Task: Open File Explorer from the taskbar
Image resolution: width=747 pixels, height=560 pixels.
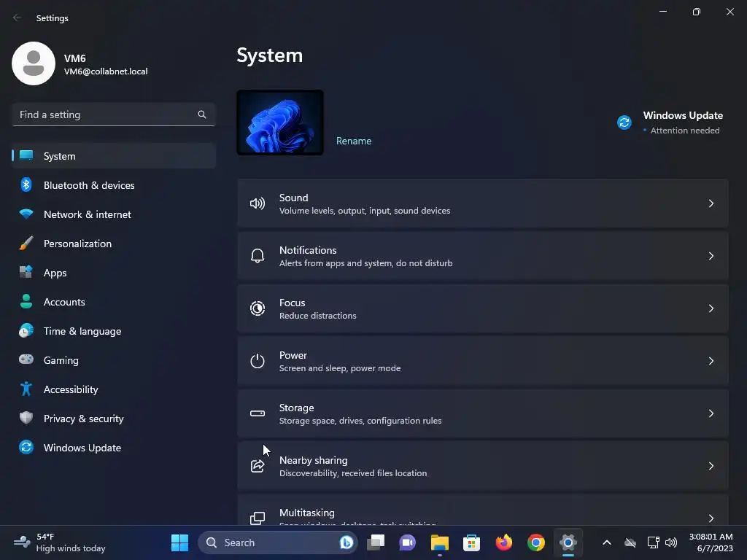Action: pyautogui.click(x=439, y=542)
